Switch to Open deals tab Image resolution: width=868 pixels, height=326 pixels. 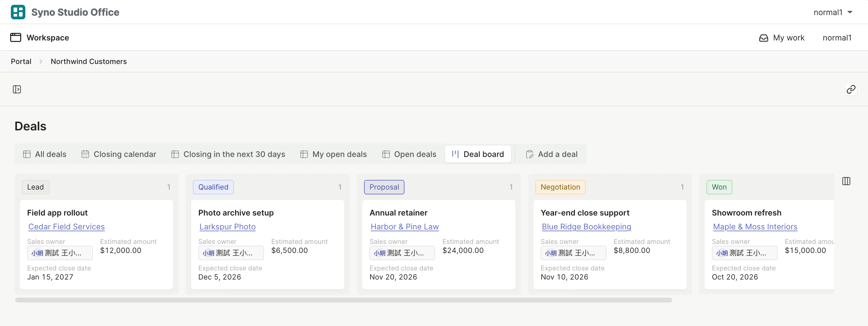[409, 154]
